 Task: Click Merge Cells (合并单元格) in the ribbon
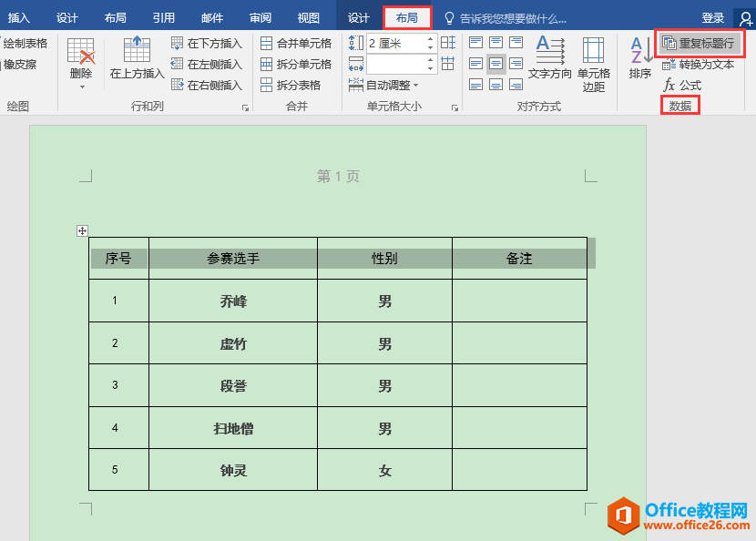(296, 43)
